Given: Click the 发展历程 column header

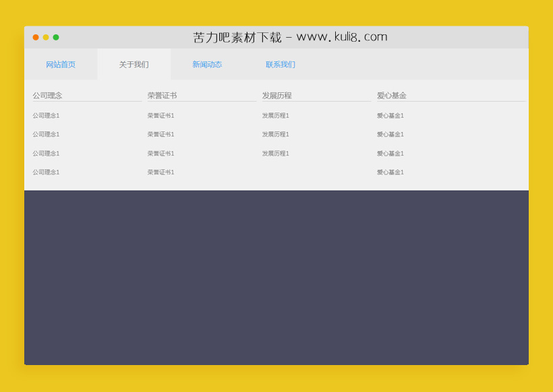Looking at the screenshot, I should point(275,95).
